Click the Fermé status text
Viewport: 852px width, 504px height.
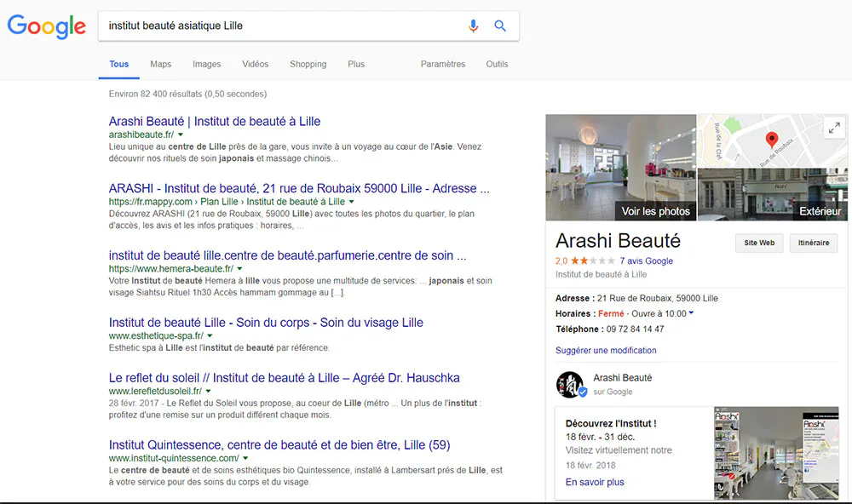(x=611, y=314)
